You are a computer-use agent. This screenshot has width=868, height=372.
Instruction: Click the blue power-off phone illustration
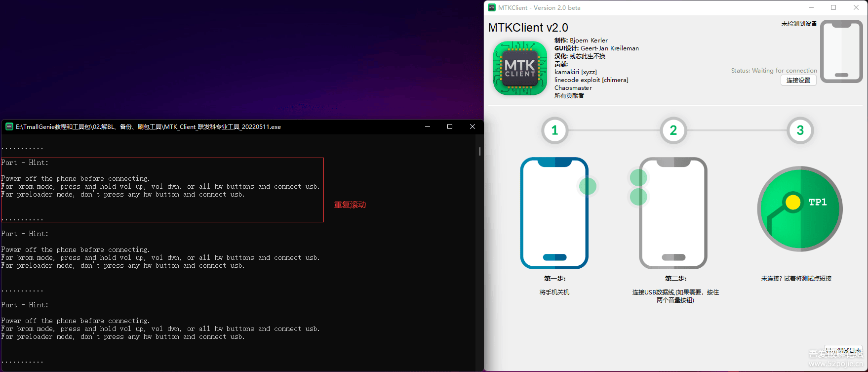554,213
